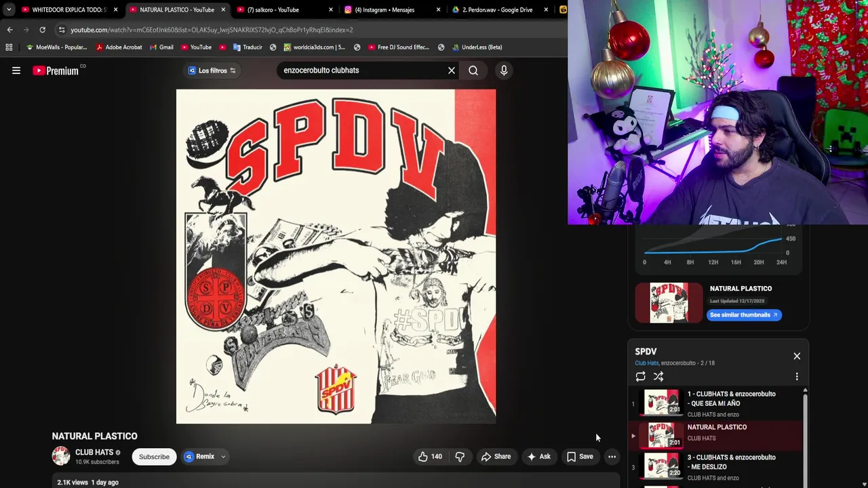
Task: Click See similar thumbnails button
Action: coord(745,315)
